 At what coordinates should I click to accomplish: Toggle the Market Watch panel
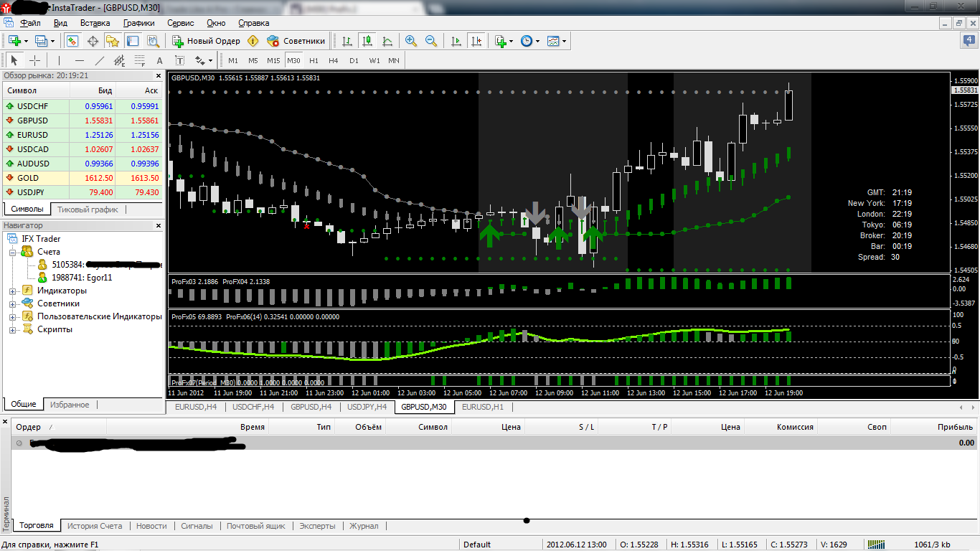(x=72, y=41)
